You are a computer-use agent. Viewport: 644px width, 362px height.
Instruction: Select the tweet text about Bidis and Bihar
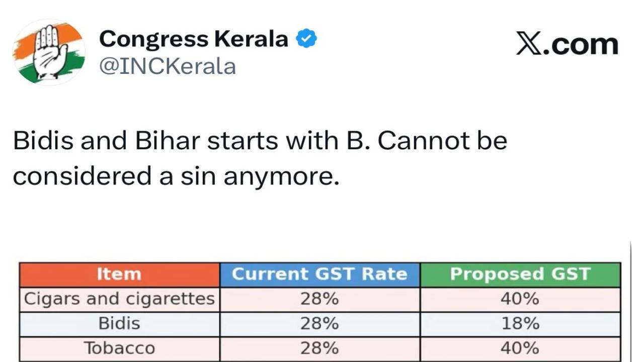(x=260, y=158)
